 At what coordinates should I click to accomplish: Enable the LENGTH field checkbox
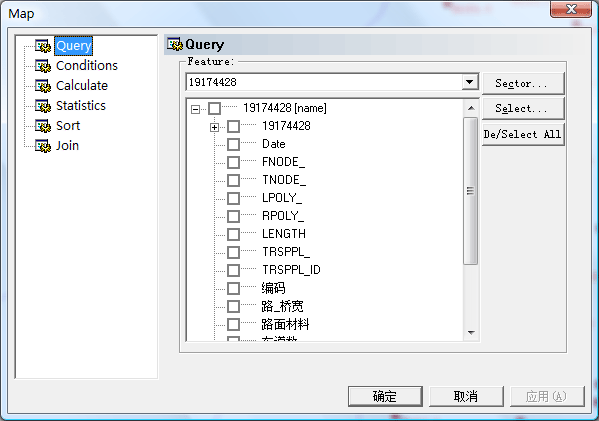pos(233,234)
